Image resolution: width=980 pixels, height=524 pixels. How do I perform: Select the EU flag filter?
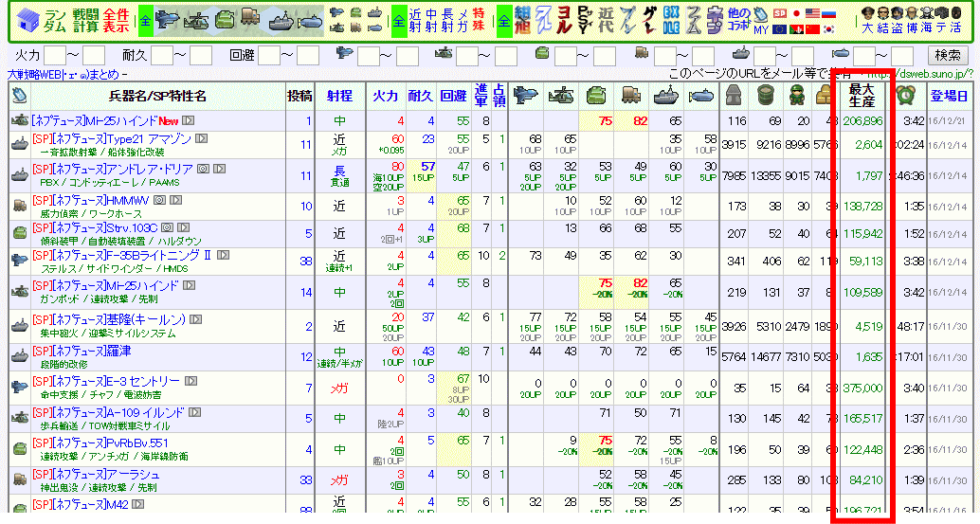click(779, 29)
